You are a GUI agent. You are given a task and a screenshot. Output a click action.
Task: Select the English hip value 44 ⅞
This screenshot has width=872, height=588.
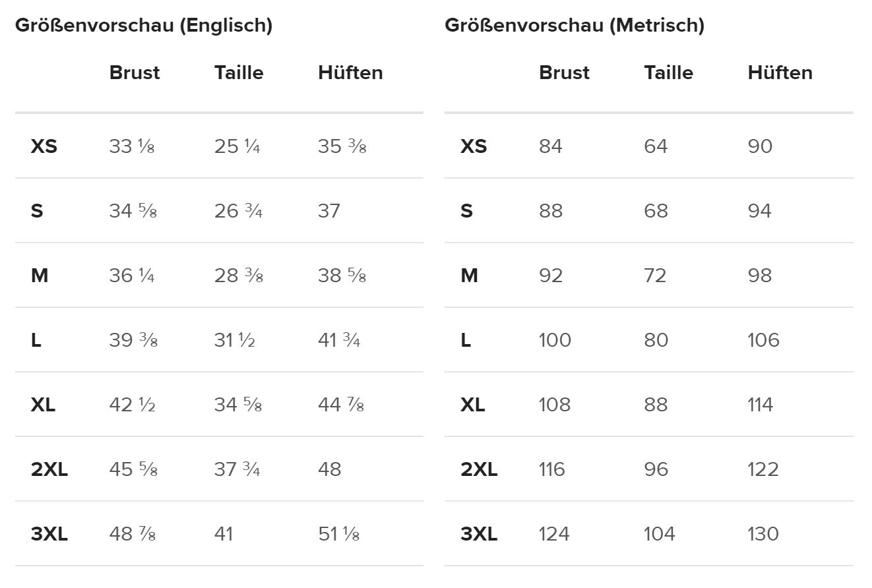point(342,405)
